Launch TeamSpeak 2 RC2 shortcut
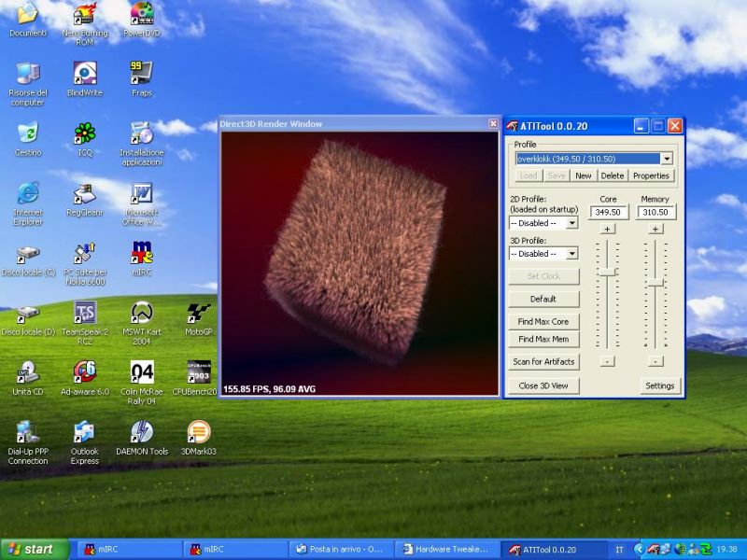Screen dimensions: 747x560 pyautogui.click(x=85, y=324)
